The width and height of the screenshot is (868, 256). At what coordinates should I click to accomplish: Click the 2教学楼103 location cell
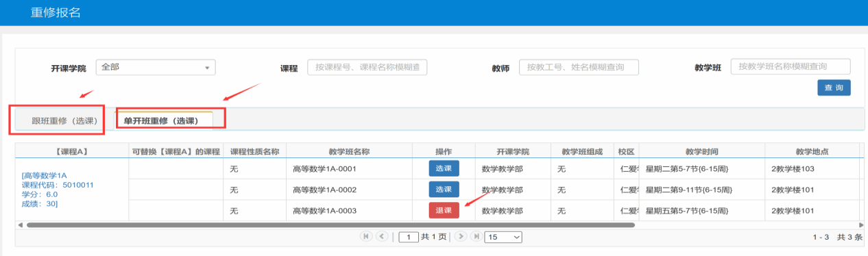click(812, 168)
